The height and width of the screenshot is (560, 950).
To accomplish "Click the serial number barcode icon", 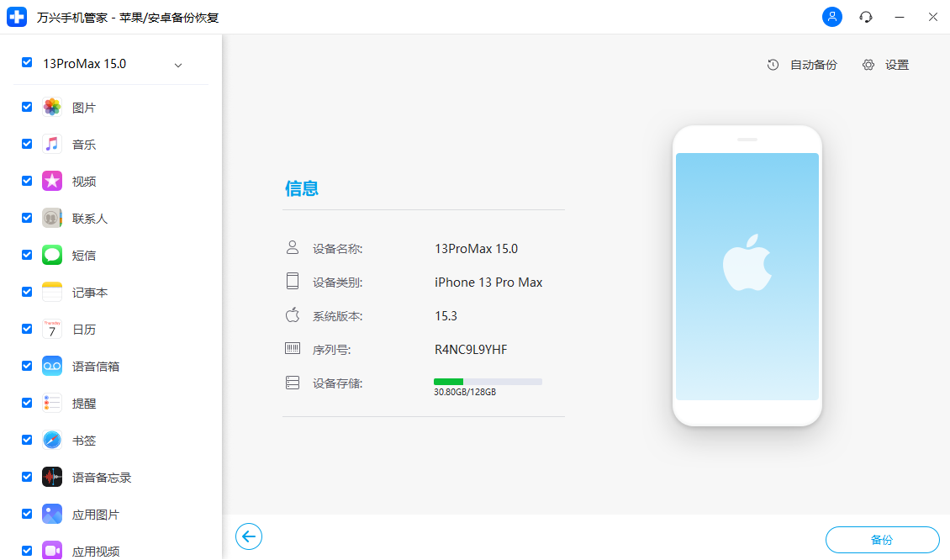I will pyautogui.click(x=293, y=348).
